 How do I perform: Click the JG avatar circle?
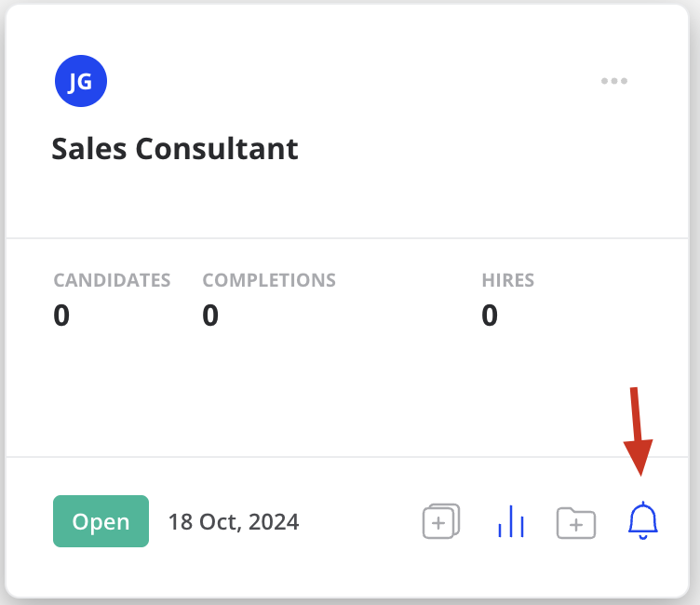point(81,81)
